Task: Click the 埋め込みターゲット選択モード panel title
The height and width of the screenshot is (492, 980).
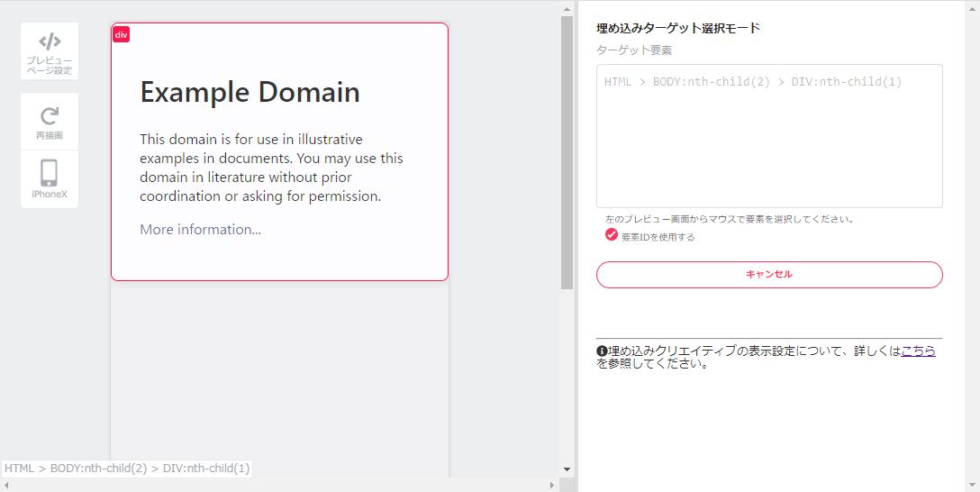Action: pos(678,28)
